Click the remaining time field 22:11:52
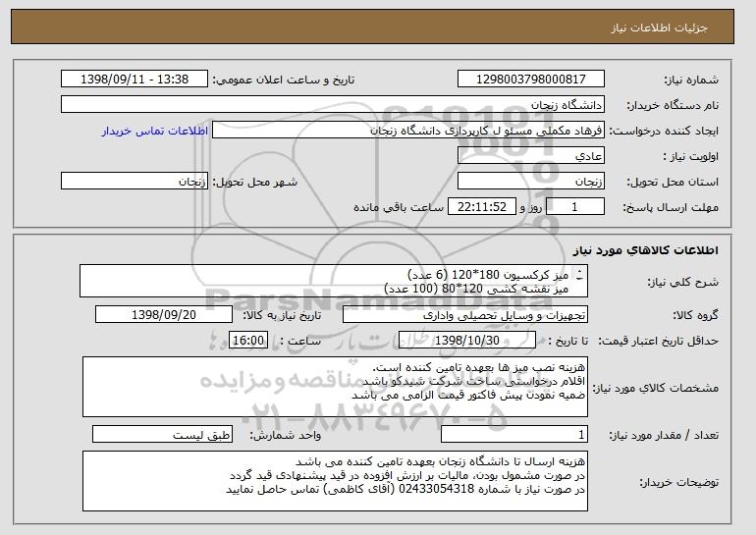The image size is (756, 535). click(482, 207)
